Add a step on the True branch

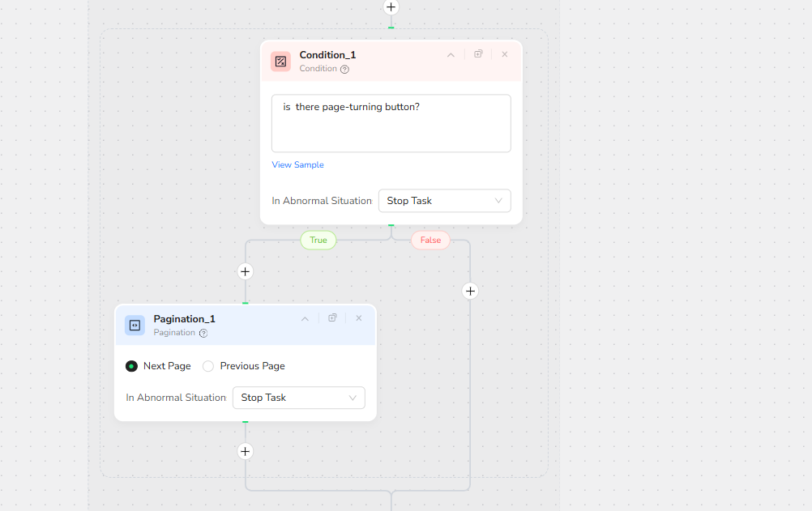point(246,271)
